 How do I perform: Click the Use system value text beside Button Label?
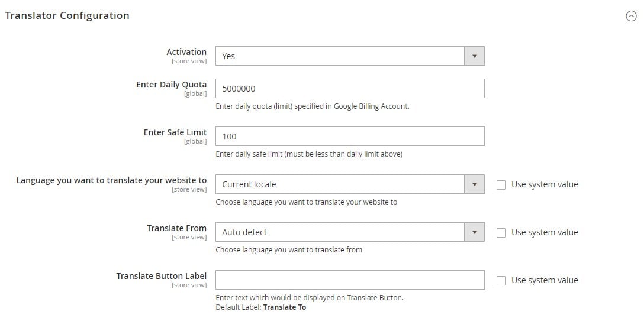(x=545, y=280)
